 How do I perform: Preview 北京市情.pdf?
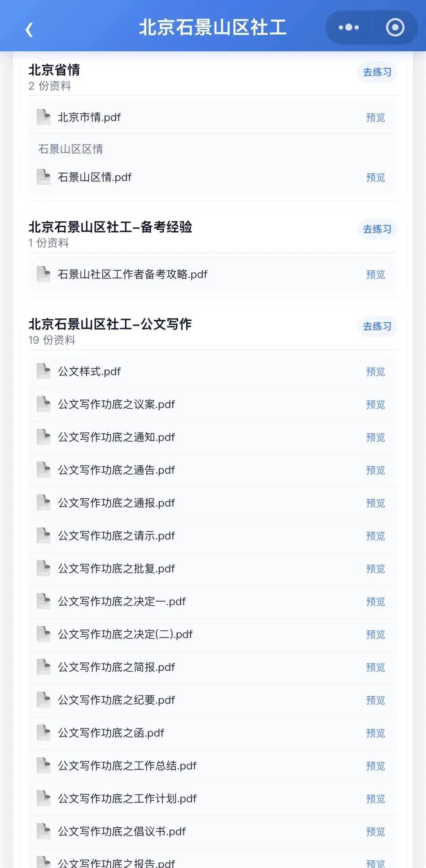click(376, 117)
